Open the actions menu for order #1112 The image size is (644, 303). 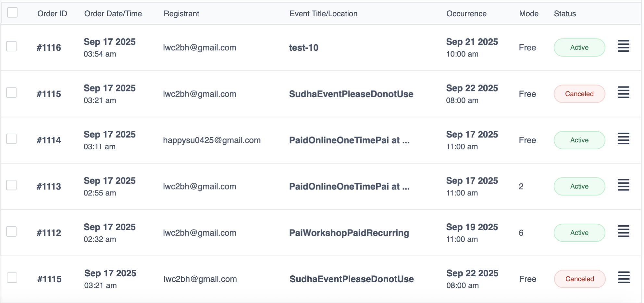623,231
